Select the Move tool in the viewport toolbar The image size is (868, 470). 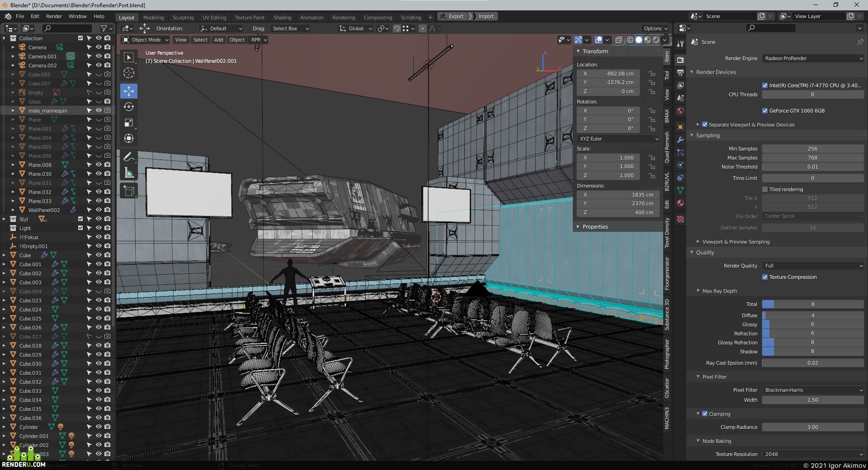[x=129, y=91]
